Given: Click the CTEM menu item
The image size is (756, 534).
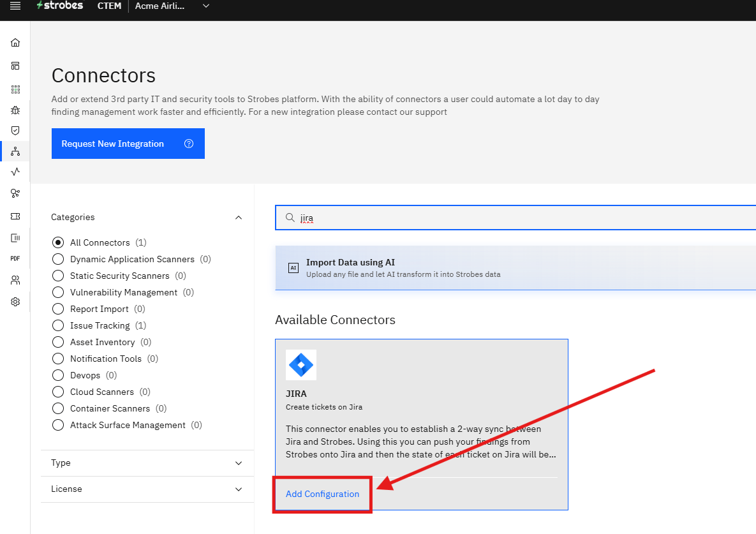Looking at the screenshot, I should point(110,6).
